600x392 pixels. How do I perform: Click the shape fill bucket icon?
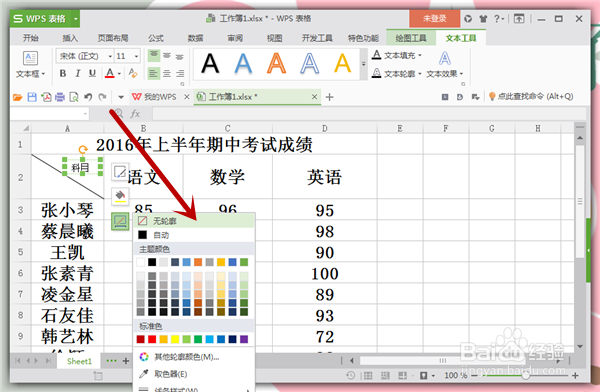point(120,196)
